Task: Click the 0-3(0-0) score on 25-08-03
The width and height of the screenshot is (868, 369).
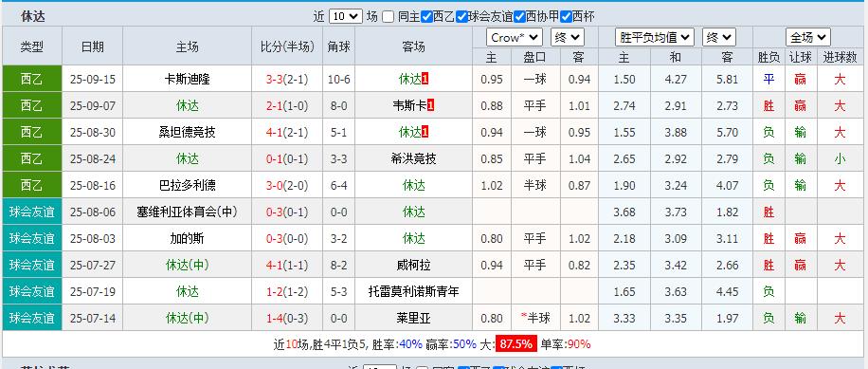Action: (287, 238)
